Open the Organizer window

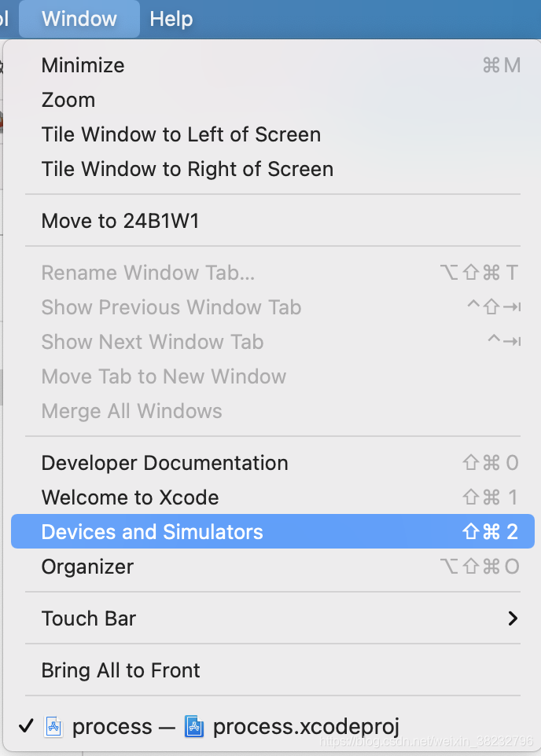tap(273, 567)
